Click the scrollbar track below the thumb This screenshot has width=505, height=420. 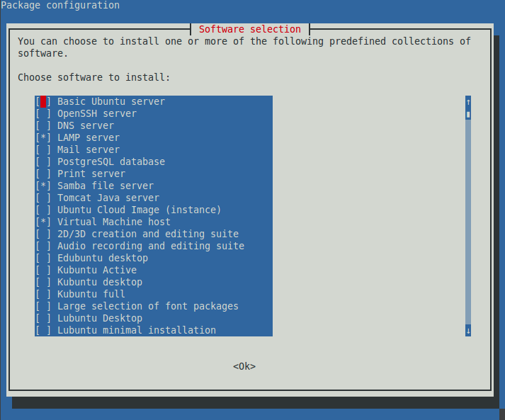[468, 222]
